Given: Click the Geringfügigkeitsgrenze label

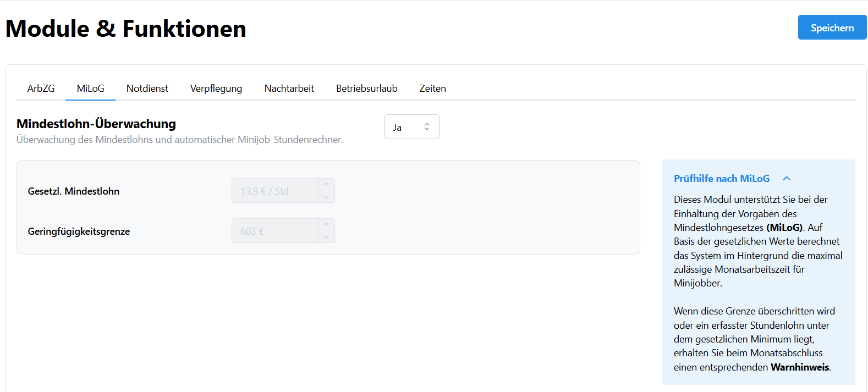Looking at the screenshot, I should 79,231.
